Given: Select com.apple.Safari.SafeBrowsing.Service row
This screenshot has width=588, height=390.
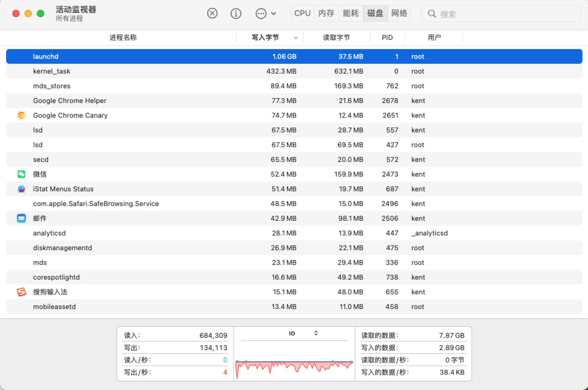Looking at the screenshot, I should click(x=294, y=204).
